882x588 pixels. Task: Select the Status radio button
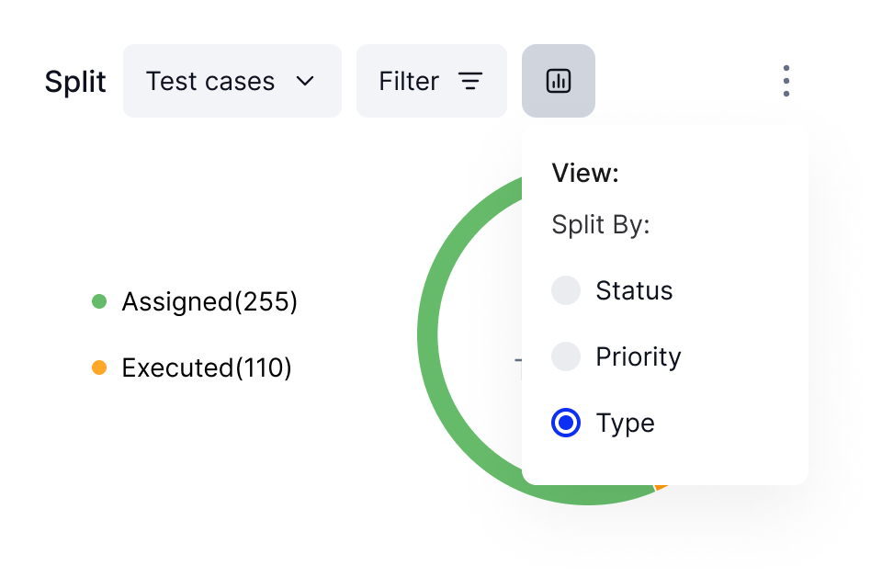click(565, 290)
